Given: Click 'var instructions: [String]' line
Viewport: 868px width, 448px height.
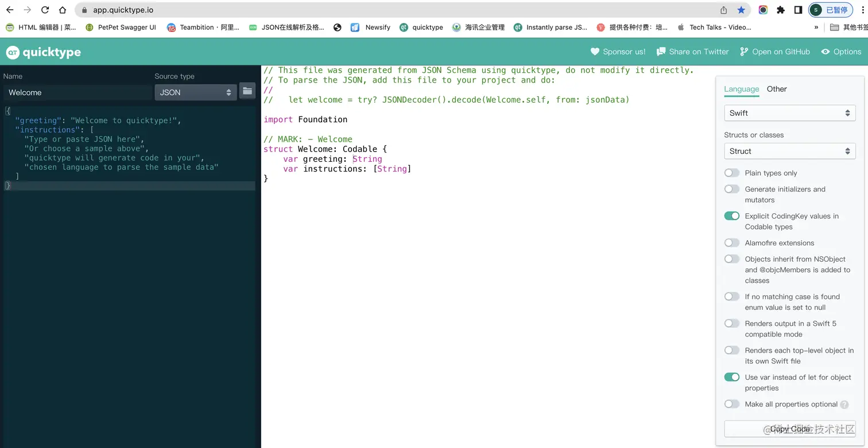Looking at the screenshot, I should 347,169.
